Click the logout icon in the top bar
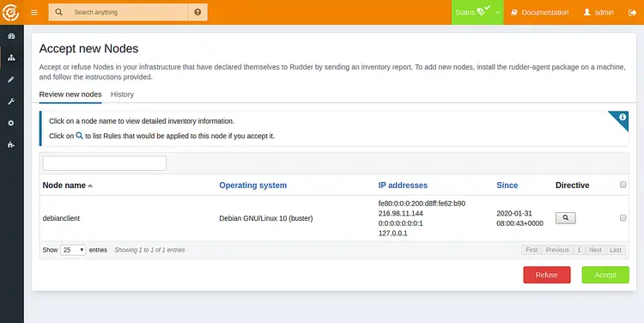644x323 pixels. (632, 12)
